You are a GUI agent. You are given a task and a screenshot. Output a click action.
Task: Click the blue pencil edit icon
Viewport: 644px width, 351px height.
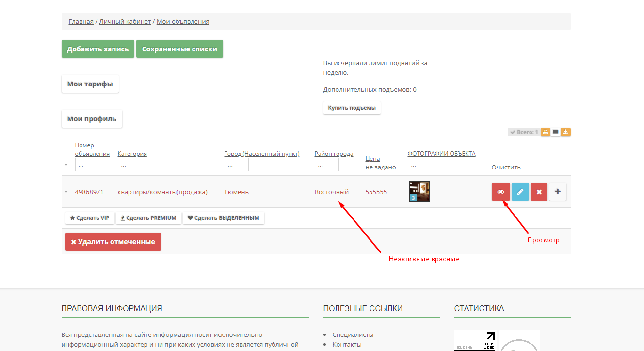520,192
